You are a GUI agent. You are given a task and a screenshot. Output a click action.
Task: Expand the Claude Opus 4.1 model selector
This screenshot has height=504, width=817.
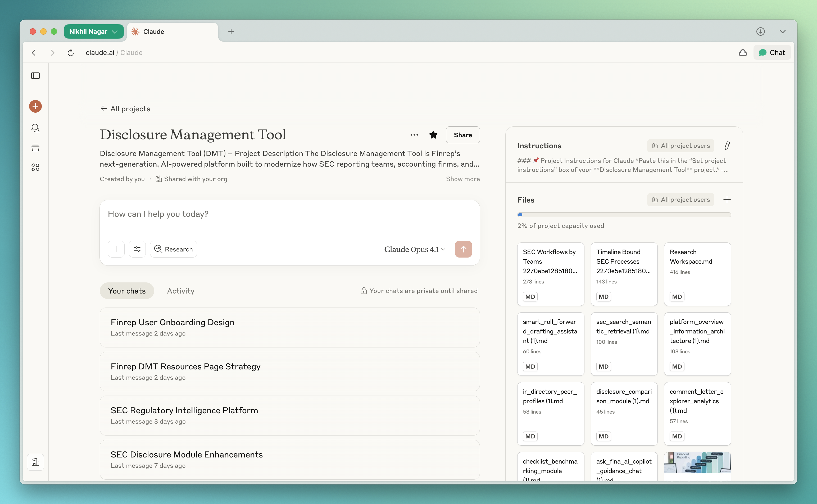pos(415,249)
